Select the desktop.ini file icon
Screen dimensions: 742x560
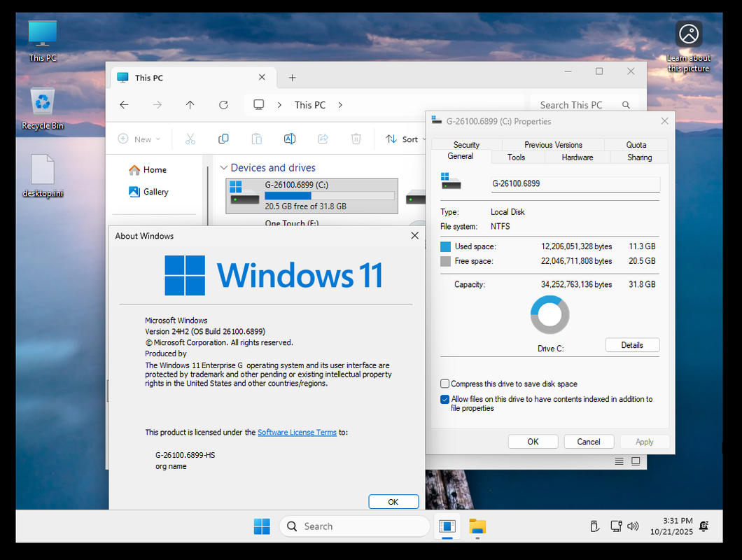[43, 176]
